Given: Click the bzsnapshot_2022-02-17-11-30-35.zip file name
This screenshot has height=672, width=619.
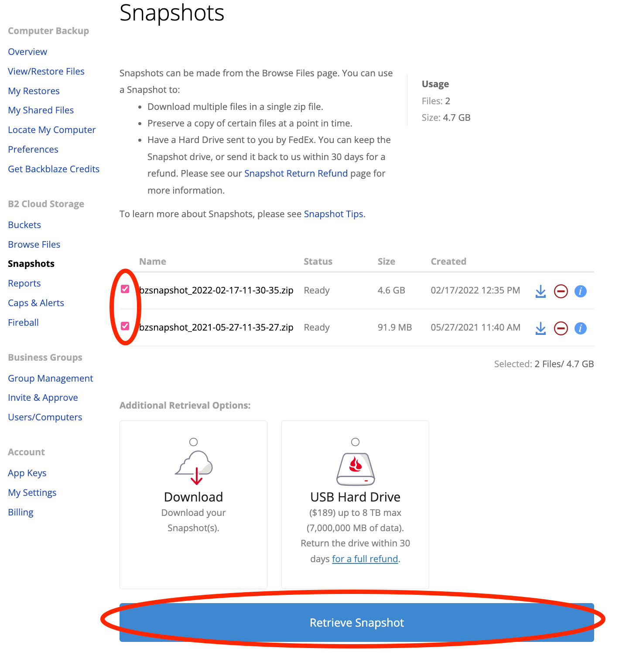Looking at the screenshot, I should (x=216, y=290).
